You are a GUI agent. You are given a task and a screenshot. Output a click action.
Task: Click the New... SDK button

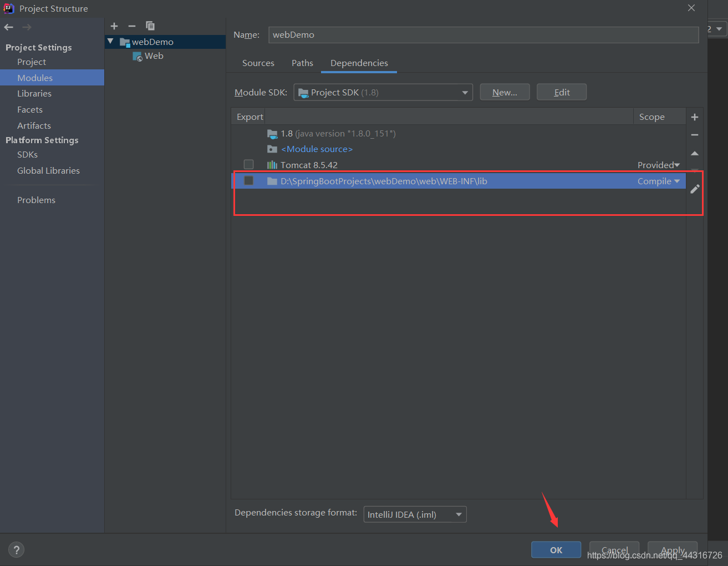(505, 92)
